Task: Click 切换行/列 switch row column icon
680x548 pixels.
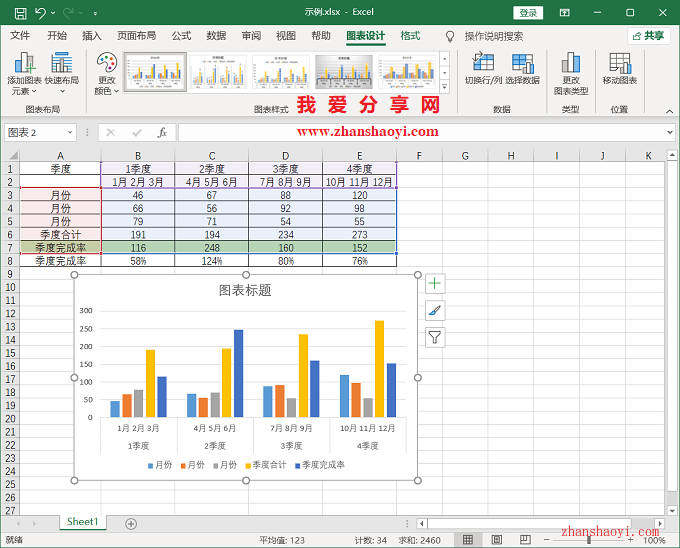Action: pos(483,68)
